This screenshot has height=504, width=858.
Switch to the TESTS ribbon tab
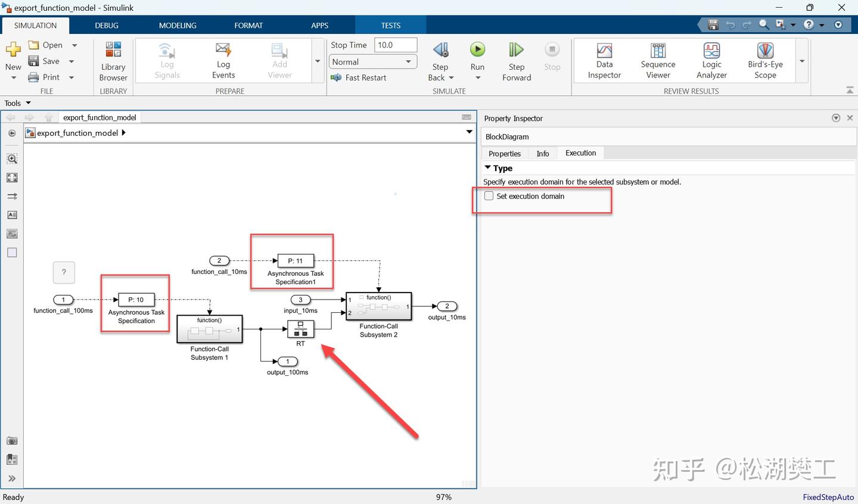pos(391,26)
